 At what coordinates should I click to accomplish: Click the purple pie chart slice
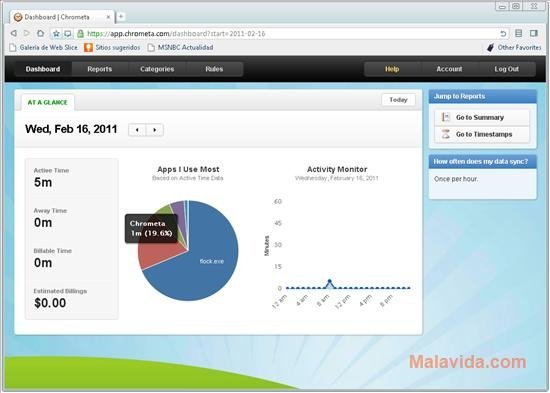(178, 211)
